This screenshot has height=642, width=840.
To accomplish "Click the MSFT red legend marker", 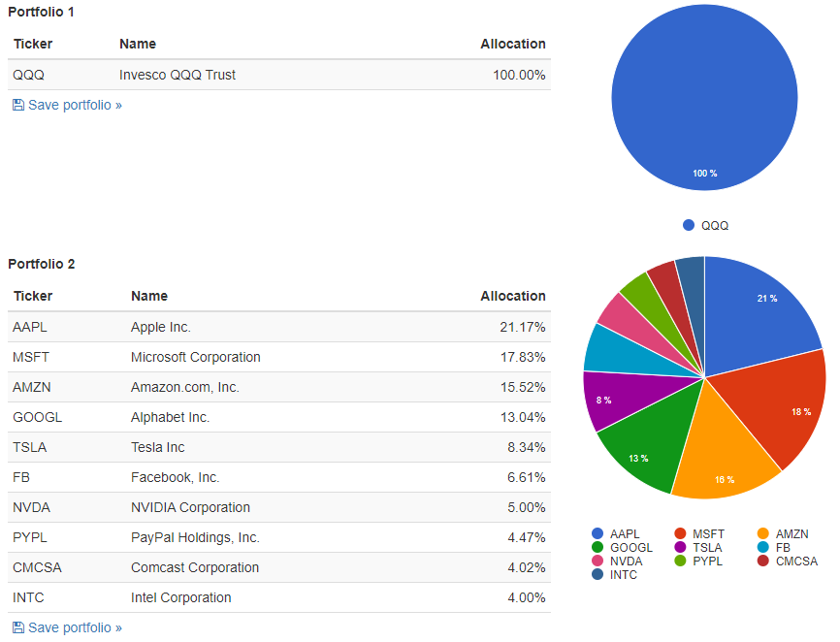I will pos(680,533).
